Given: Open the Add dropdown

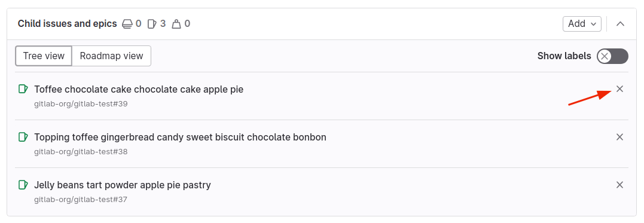Looking at the screenshot, I should [x=582, y=24].
